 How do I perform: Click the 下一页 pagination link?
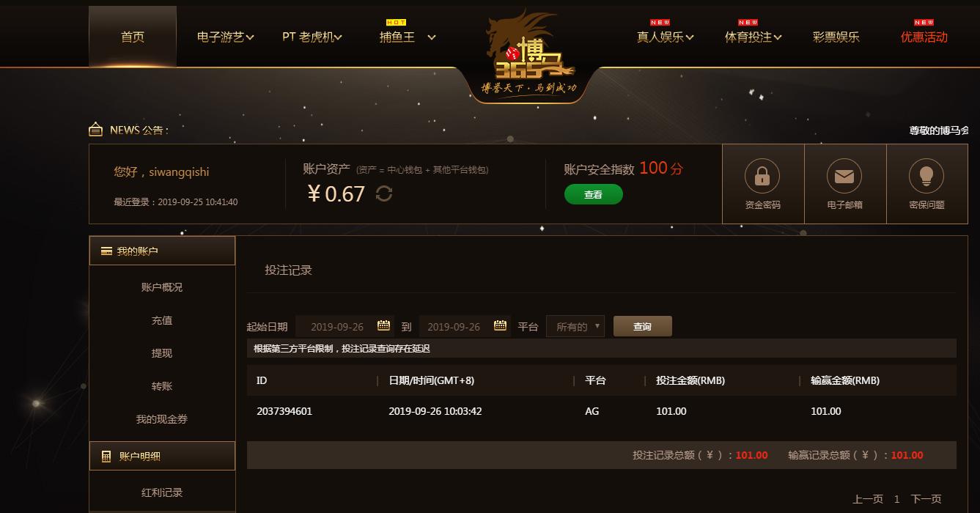tap(926, 499)
